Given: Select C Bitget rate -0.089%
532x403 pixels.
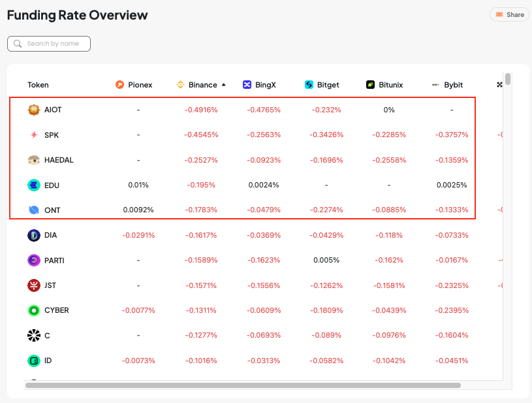Looking at the screenshot, I should click(x=326, y=335).
